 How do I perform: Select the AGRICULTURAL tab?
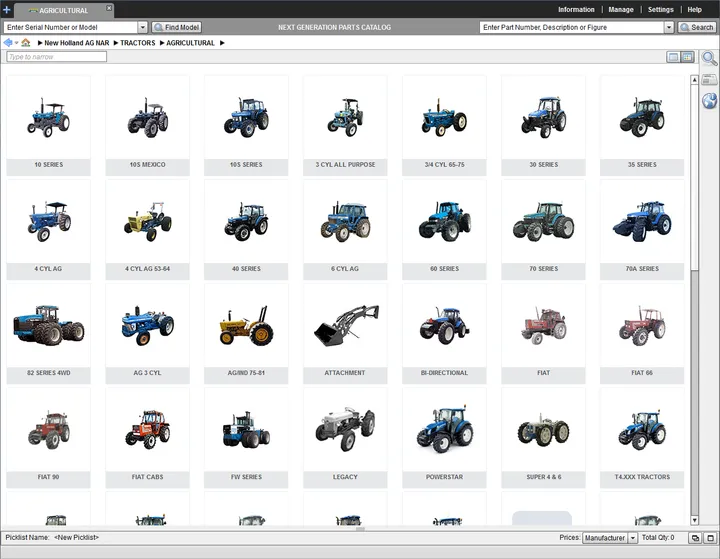click(x=63, y=10)
